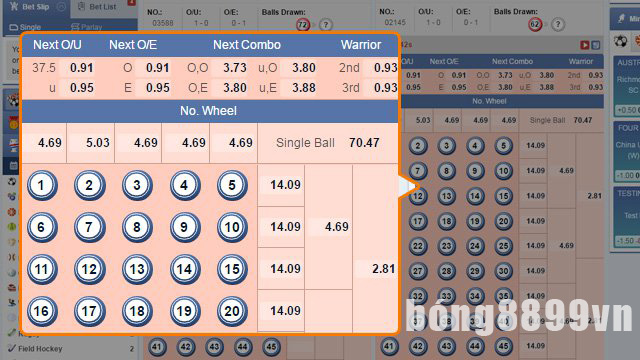Choose ball 25 in the background table
The image size is (640, 360).
[503, 246]
